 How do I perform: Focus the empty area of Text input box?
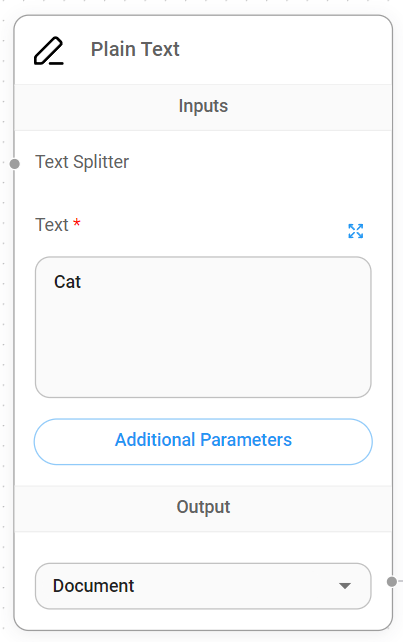pos(203,344)
